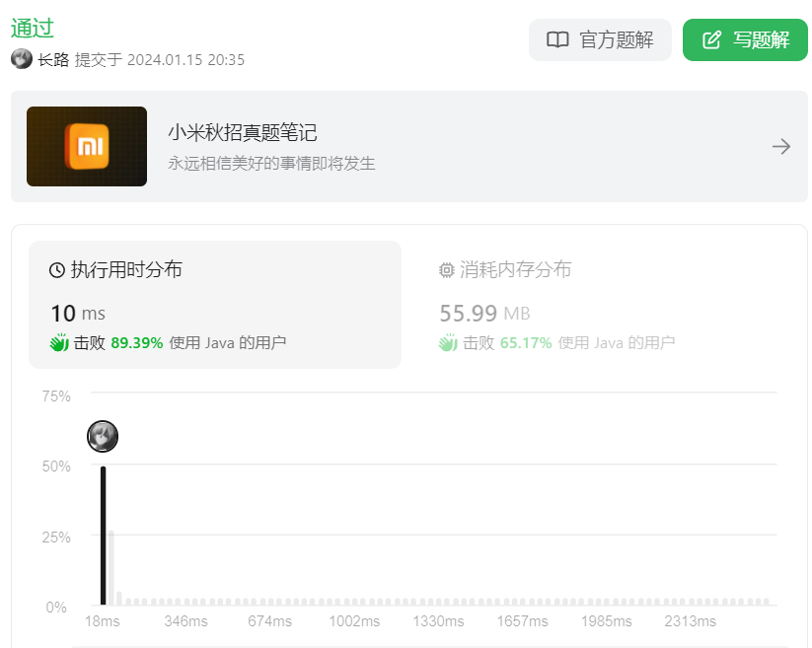Open the 小米秋招真题笔记 card title
This screenshot has width=812, height=648.
click(243, 132)
